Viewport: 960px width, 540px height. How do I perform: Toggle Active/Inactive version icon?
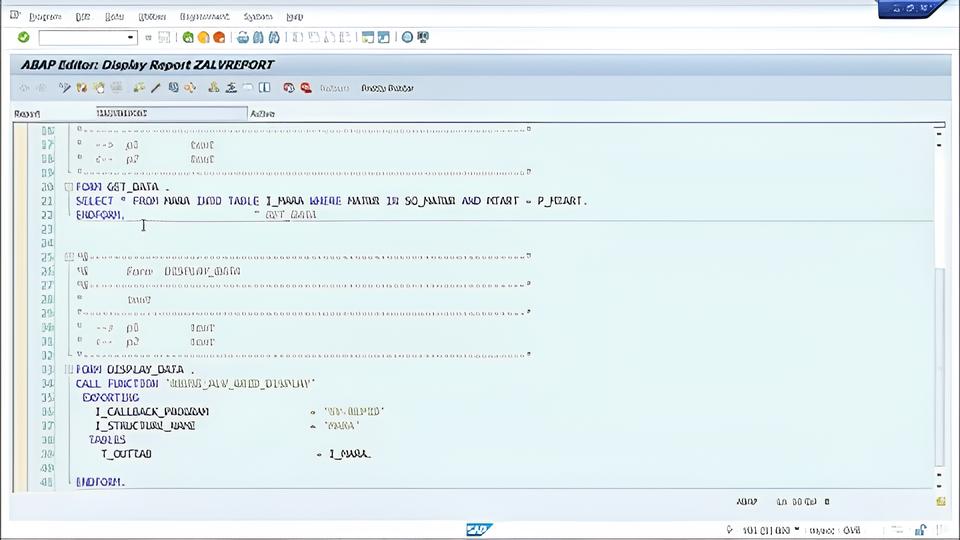coord(81,88)
